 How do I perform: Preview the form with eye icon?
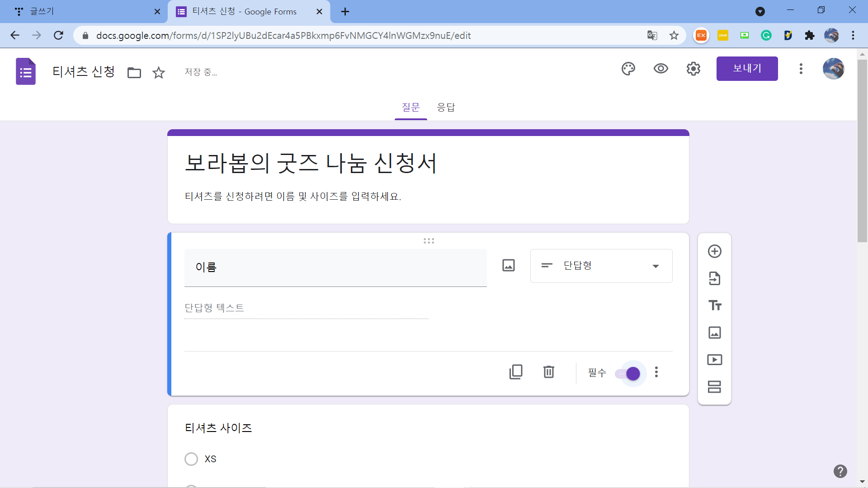[x=660, y=69]
